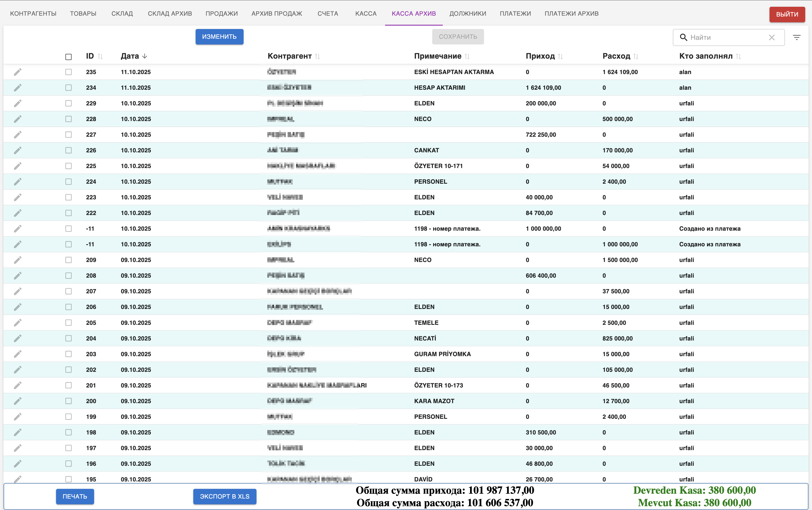Viewport: 812px width, 510px height.
Task: Sort by the Контрагент column header
Action: point(289,56)
